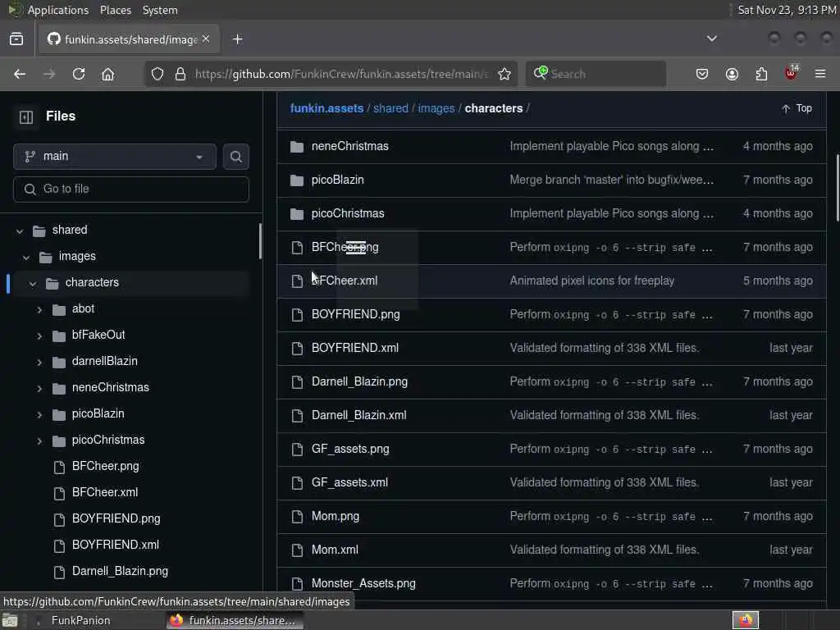Open Monster_Assets.png in the file list
This screenshot has width=840, height=630.
[x=363, y=583]
